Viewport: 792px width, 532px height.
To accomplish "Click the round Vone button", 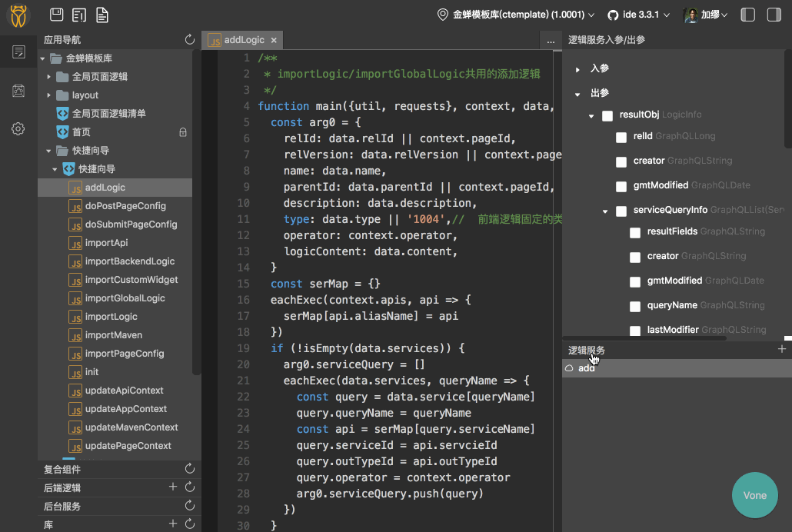I will (x=754, y=495).
